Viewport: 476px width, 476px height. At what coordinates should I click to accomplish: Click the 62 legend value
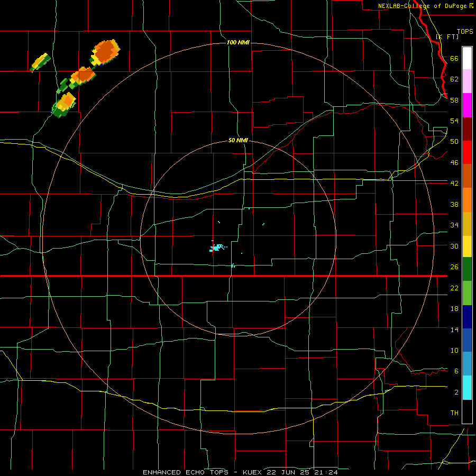454,79
